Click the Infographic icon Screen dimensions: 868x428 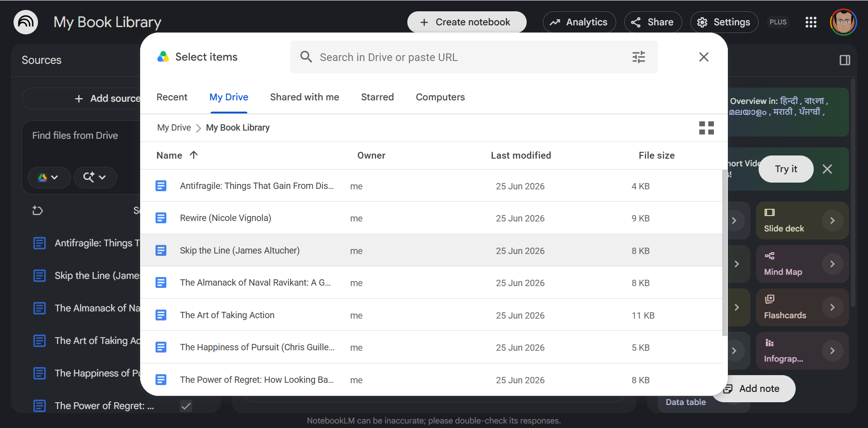pyautogui.click(x=769, y=343)
